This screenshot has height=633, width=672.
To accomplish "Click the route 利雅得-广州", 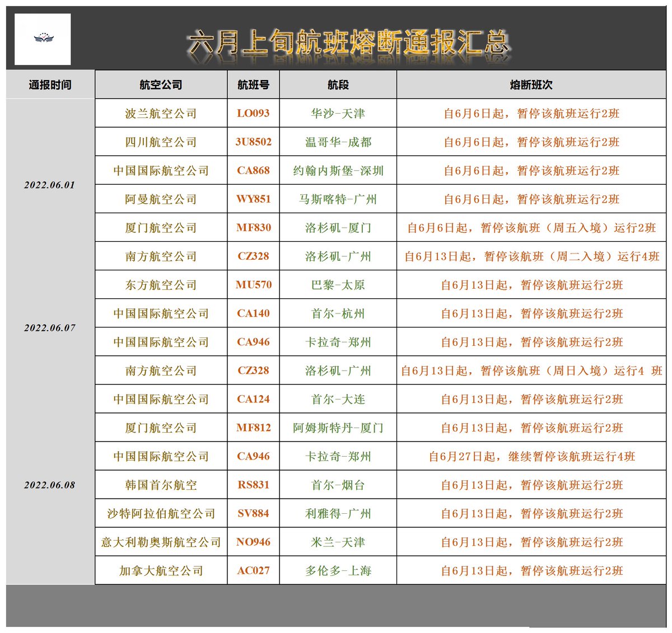I will [x=338, y=514].
